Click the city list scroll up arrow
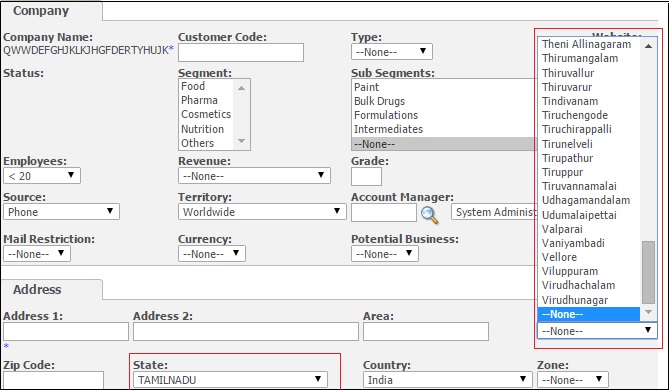 pos(649,46)
